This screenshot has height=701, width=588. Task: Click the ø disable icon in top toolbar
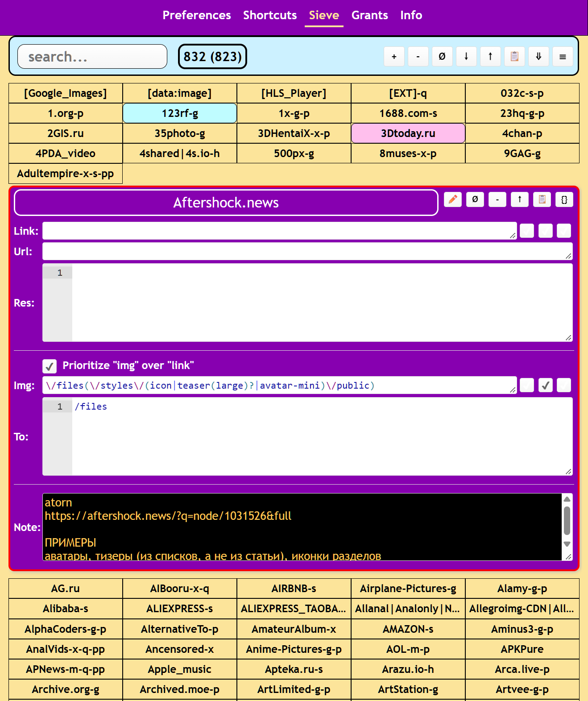click(442, 57)
